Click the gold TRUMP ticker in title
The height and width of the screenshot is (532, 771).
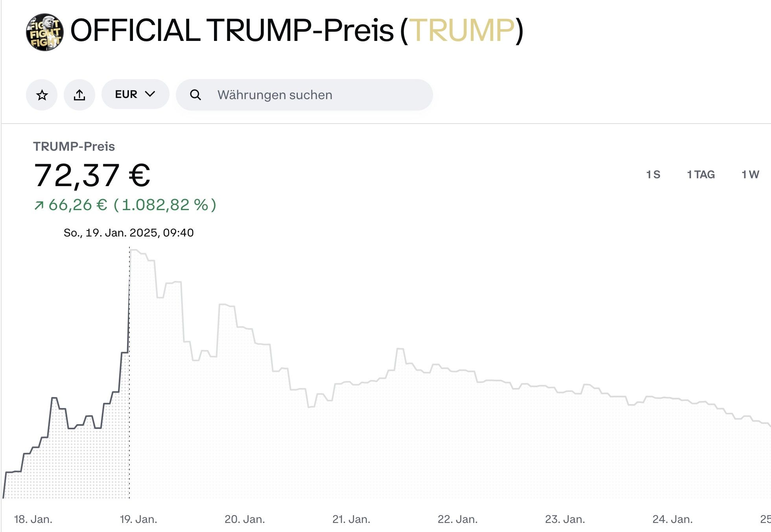coord(462,30)
